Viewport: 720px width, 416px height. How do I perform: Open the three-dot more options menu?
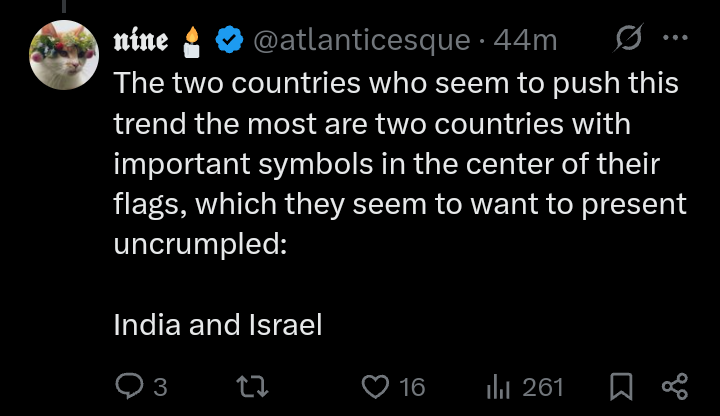coord(676,40)
